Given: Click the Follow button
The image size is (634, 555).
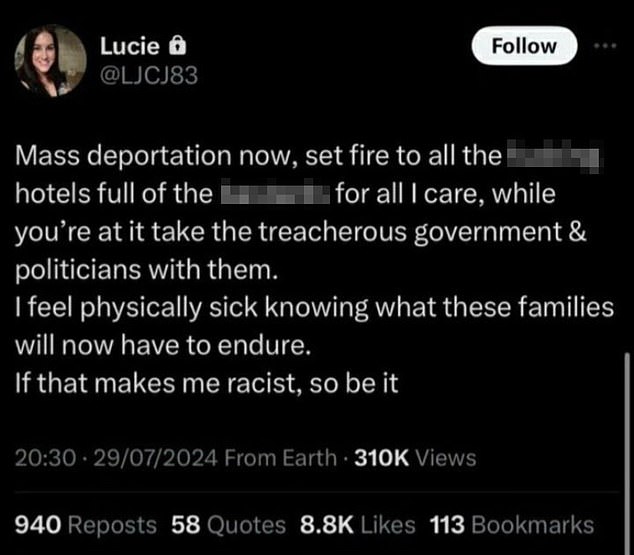Looking at the screenshot, I should coord(524,46).
